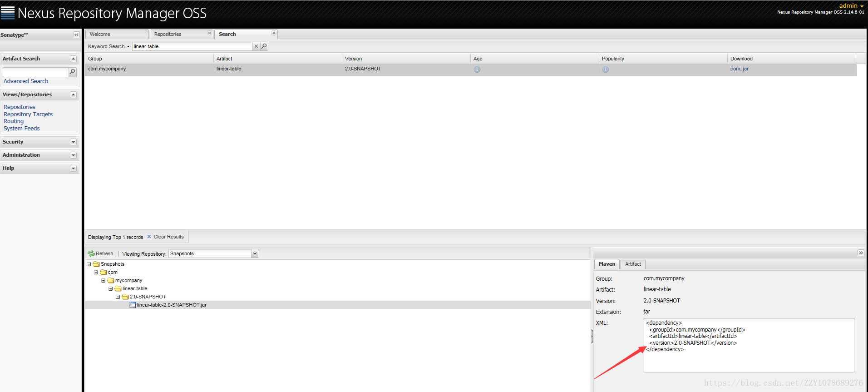
Task: Open the Viewing Repository dropdown
Action: pos(255,253)
